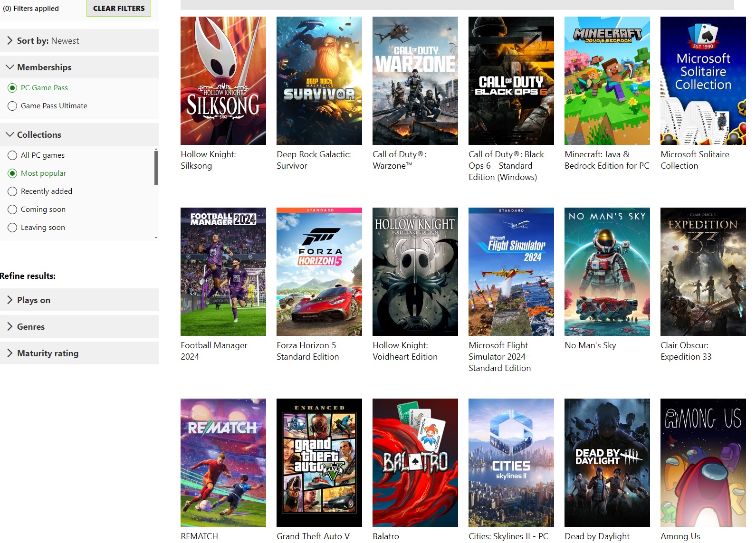Click the Clear Filters button

click(119, 8)
